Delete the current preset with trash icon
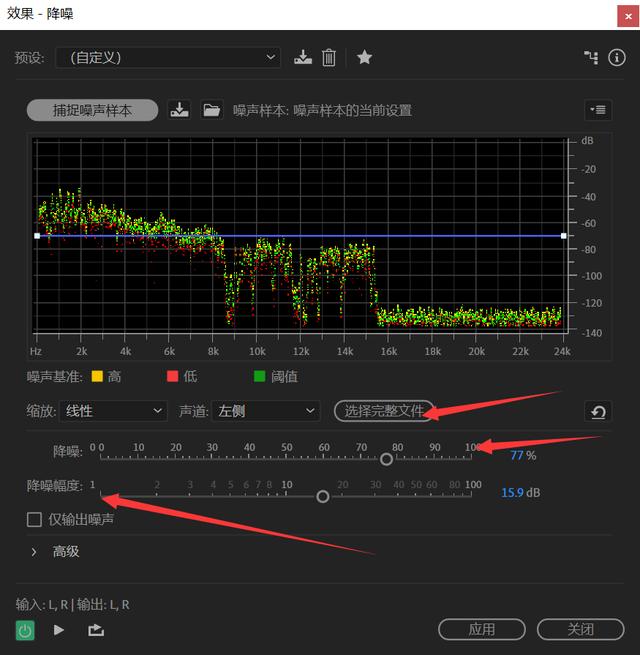Image resolution: width=640 pixels, height=655 pixels. (x=329, y=58)
